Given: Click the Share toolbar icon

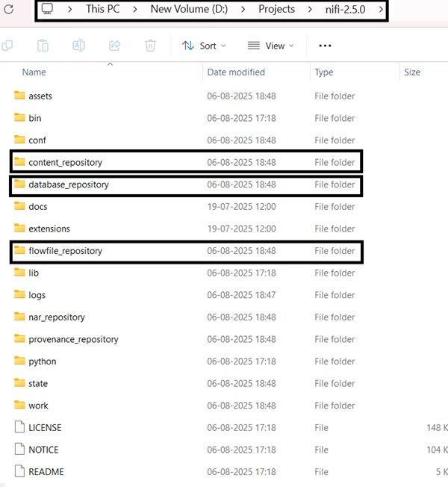Looking at the screenshot, I should 114,46.
